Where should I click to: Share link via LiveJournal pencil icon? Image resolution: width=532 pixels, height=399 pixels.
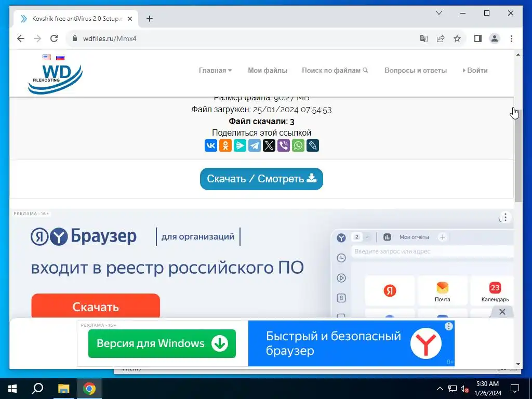[313, 145]
